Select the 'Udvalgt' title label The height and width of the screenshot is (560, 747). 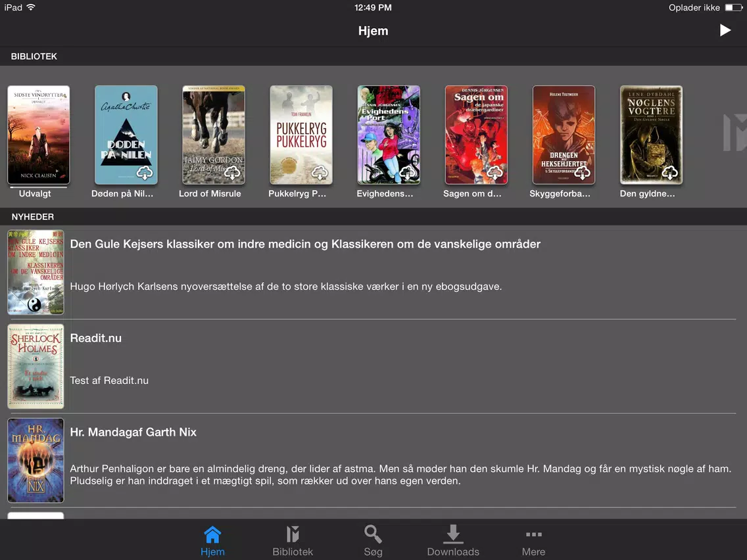pyautogui.click(x=35, y=193)
